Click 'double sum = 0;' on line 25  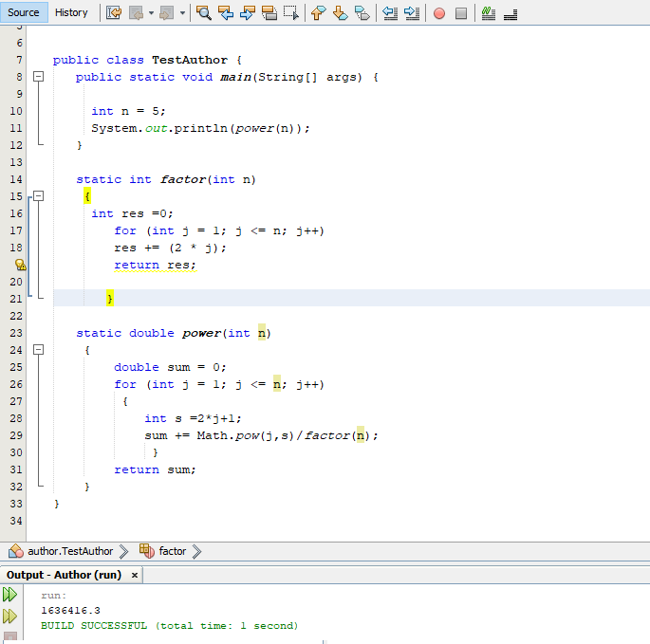[x=171, y=367]
